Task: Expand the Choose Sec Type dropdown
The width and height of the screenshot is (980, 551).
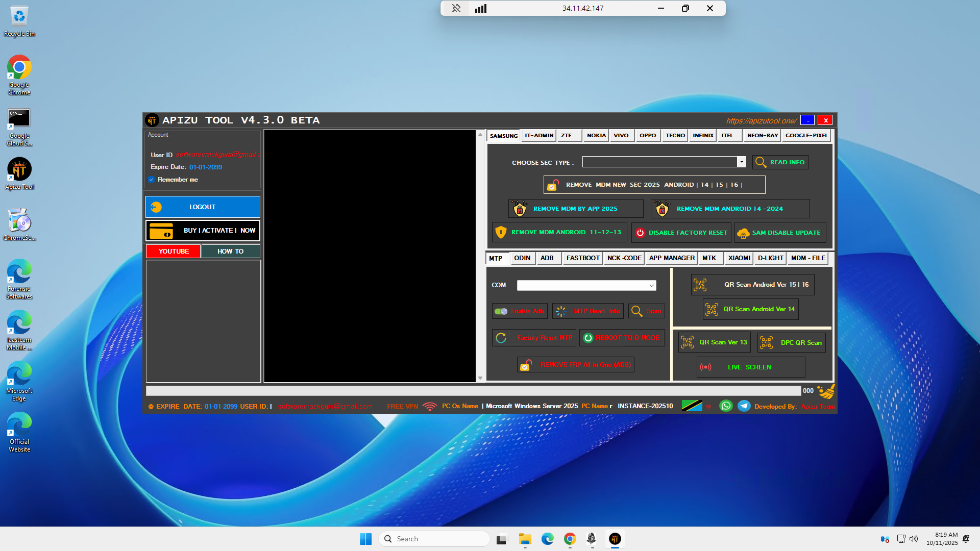Action: coord(741,162)
